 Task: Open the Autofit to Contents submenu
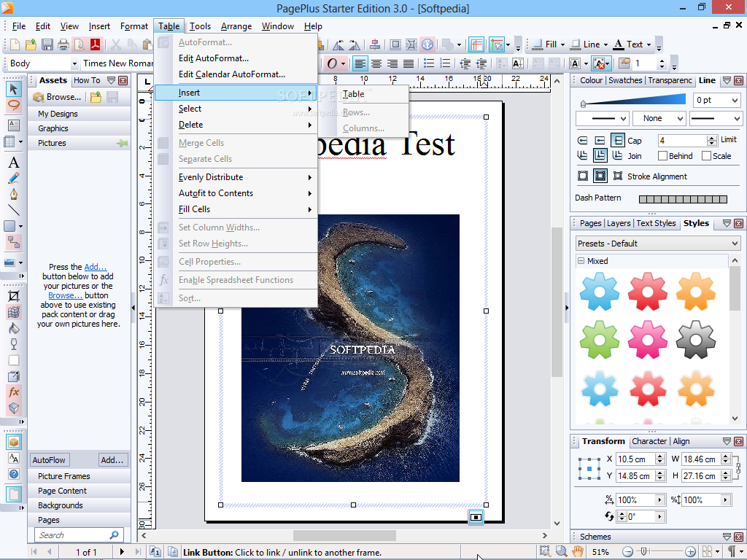[x=236, y=193]
